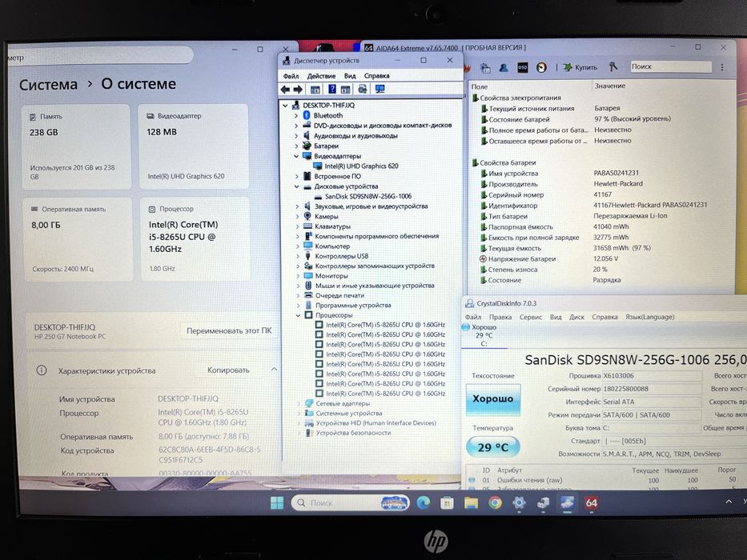Select Intel(R) UHD Graphics 620 device
The width and height of the screenshot is (747, 560).
(x=361, y=166)
